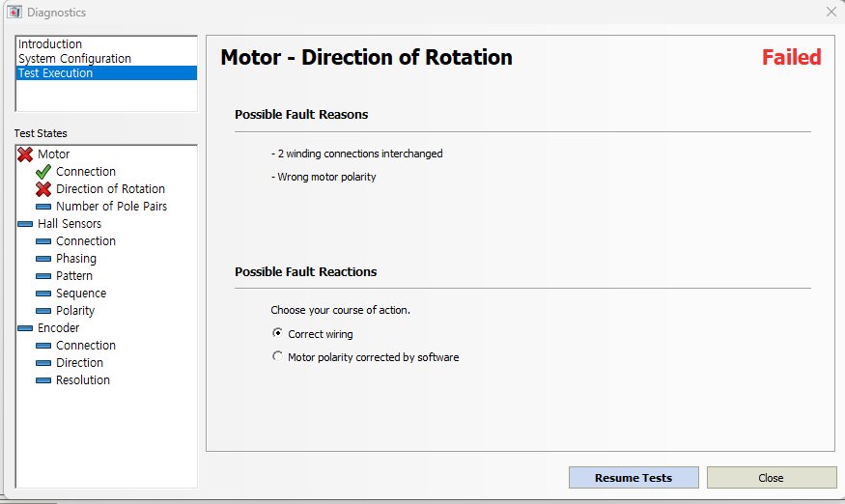Click the 'Test States' label
Viewport: 845px width, 504px height.
coord(41,133)
